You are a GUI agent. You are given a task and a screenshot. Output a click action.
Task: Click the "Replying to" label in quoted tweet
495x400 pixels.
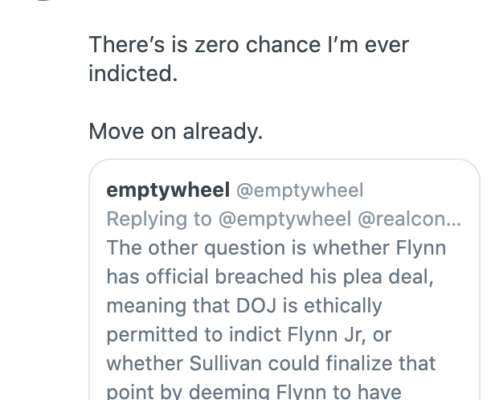(x=159, y=219)
